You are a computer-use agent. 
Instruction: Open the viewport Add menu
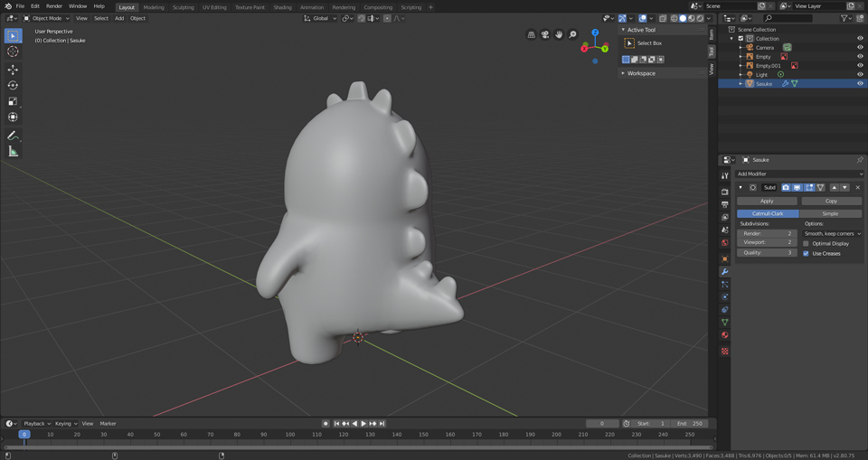(x=119, y=18)
